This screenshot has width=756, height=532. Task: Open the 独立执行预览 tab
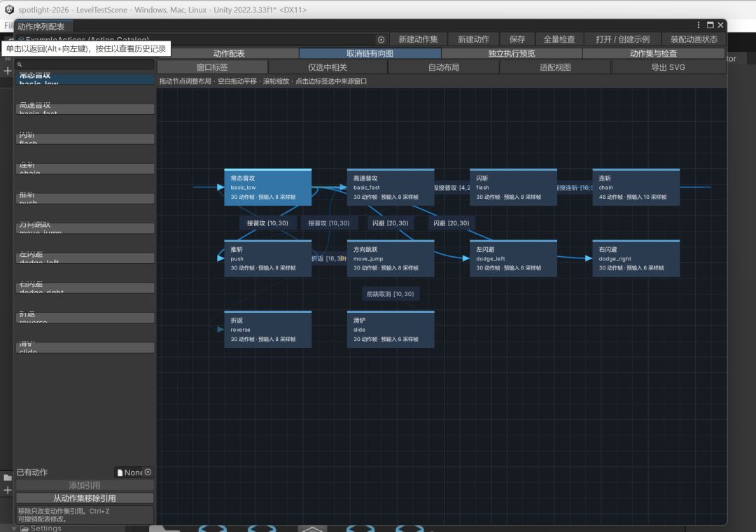pyautogui.click(x=512, y=53)
